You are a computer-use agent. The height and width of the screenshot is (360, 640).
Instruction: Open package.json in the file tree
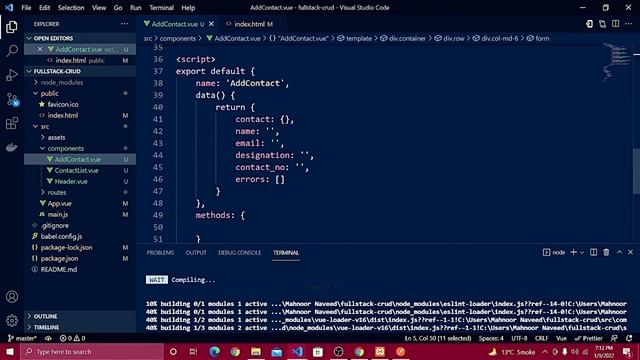tap(80, 258)
